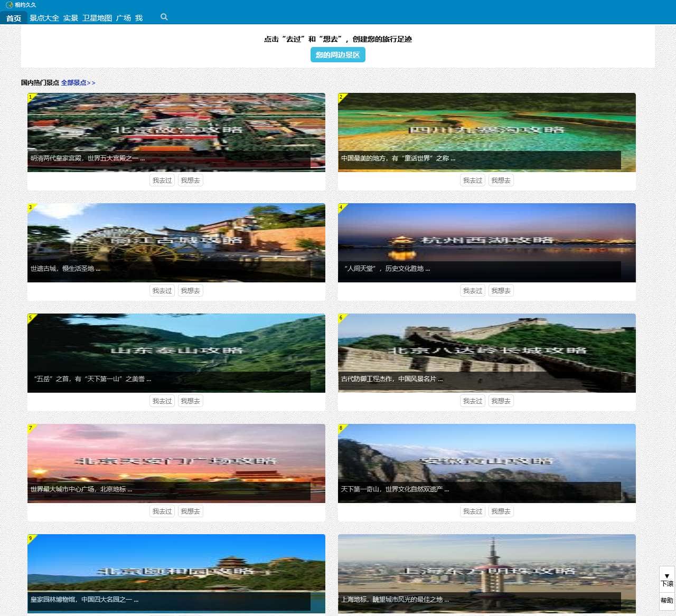Toggle 我想去 on the 四川九寨沟 card
Viewport: 676px width, 616px height.
[x=501, y=180]
